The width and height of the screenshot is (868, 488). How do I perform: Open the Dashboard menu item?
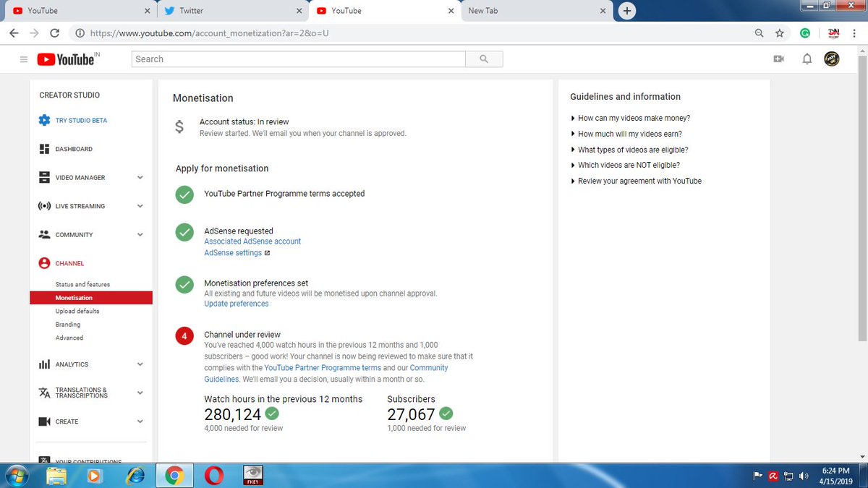click(x=74, y=149)
